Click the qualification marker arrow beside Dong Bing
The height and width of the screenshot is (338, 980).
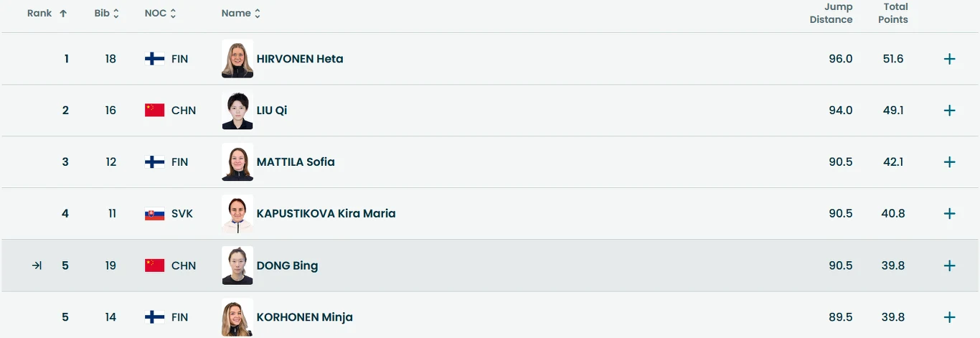click(37, 266)
